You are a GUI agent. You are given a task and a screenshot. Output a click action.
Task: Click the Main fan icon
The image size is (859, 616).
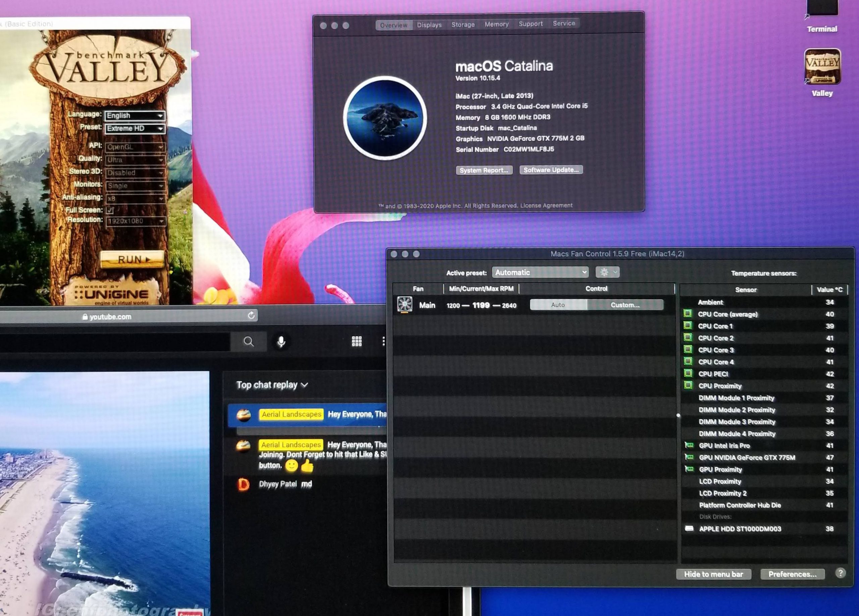pos(405,305)
